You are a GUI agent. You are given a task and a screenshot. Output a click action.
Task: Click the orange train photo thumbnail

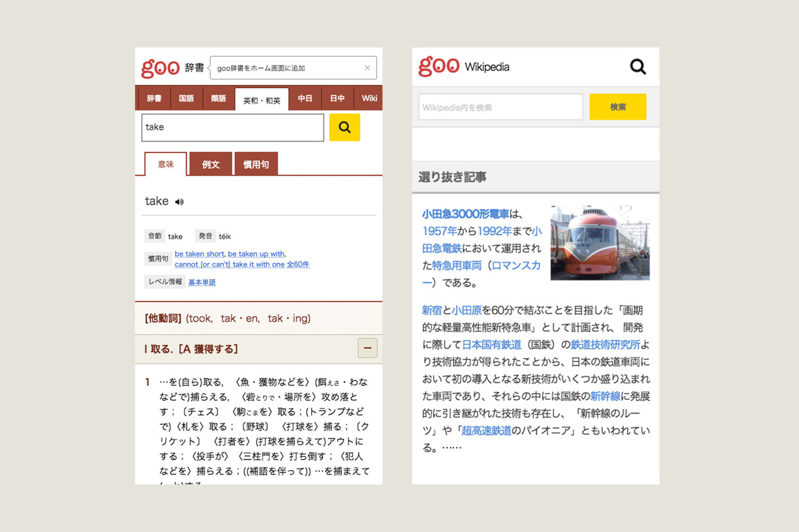pyautogui.click(x=600, y=243)
